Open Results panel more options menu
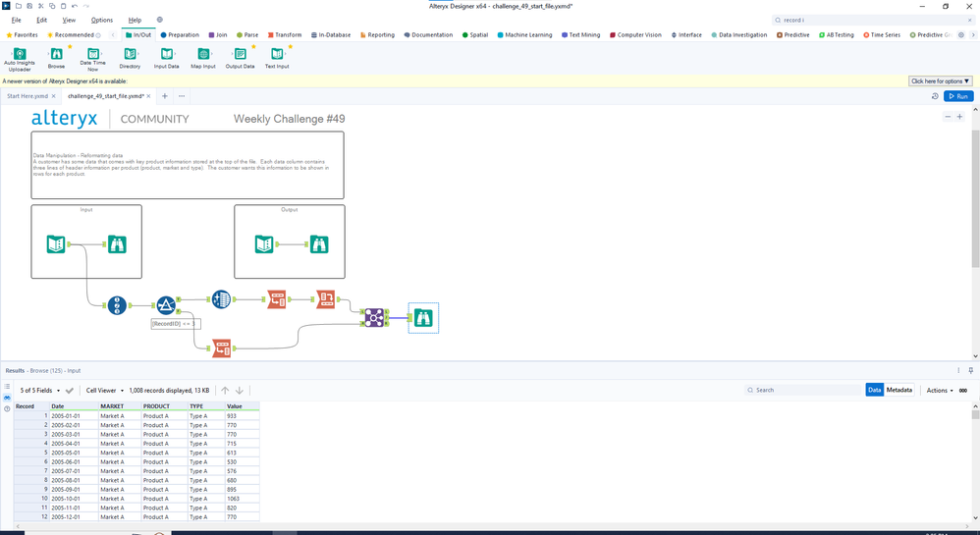The image size is (980, 535). [x=958, y=371]
